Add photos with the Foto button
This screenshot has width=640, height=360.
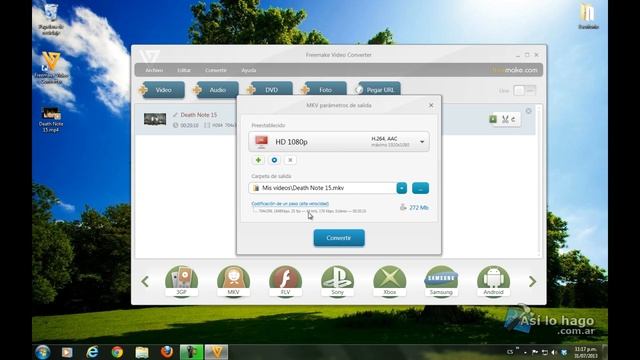pos(324,90)
